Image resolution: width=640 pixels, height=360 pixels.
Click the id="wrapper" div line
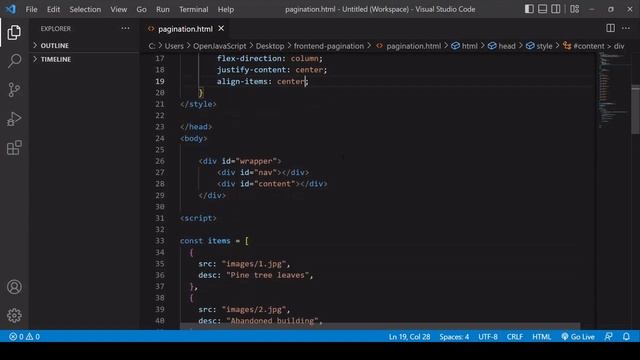click(x=240, y=161)
